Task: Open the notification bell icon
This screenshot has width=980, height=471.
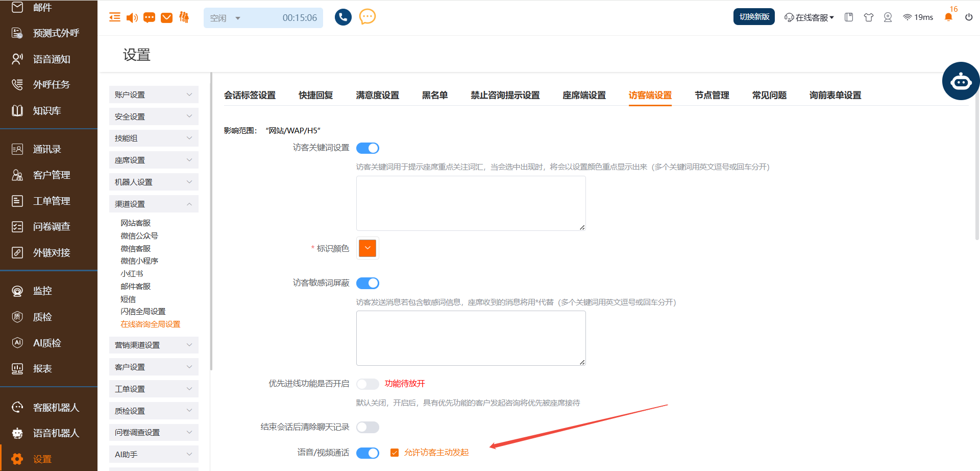Action: tap(948, 17)
